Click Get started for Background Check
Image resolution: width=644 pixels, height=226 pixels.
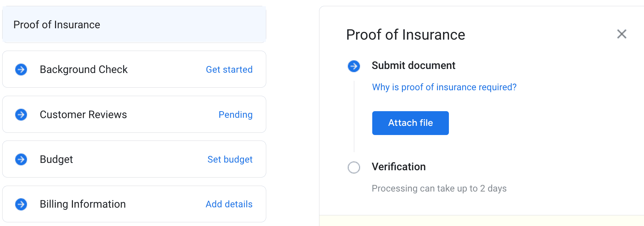(x=229, y=69)
